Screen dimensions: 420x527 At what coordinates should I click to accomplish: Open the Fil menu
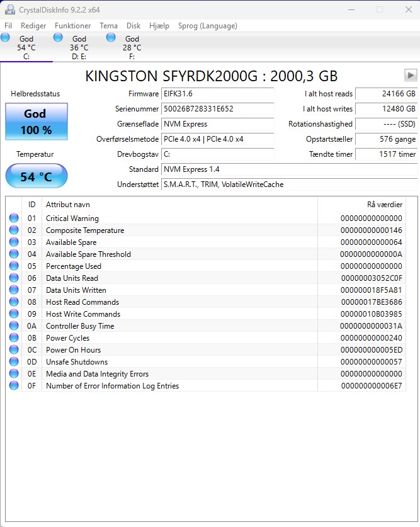click(x=8, y=26)
